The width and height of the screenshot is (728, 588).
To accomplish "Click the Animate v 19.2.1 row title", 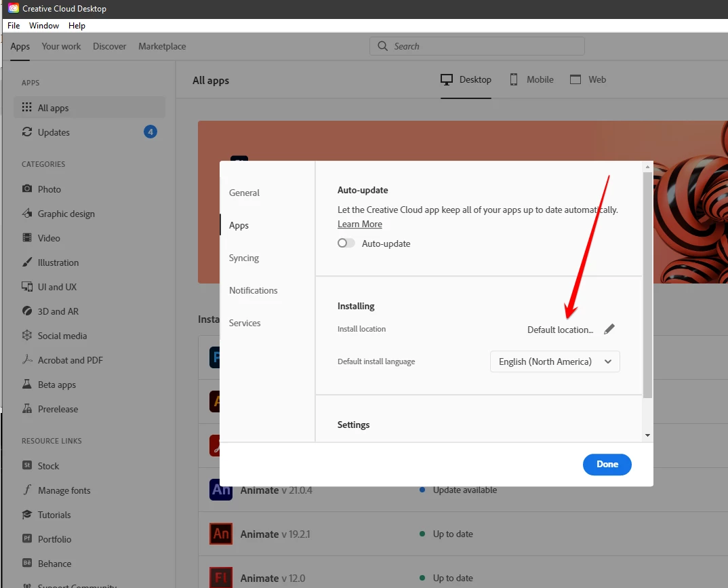I will point(275,534).
